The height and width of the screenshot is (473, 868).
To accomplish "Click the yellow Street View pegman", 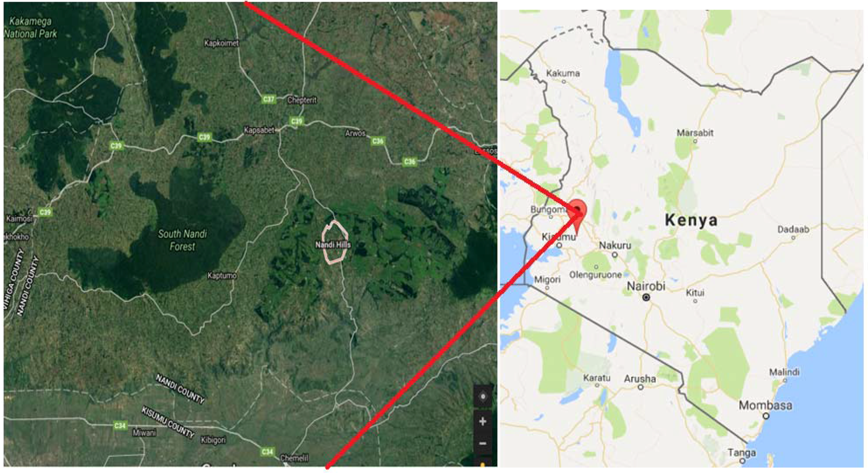I will [x=483, y=464].
